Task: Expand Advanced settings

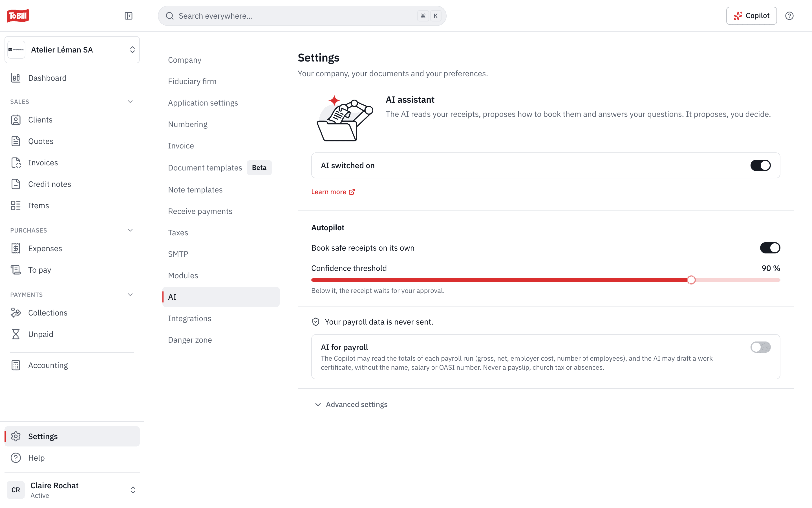Action: tap(351, 404)
